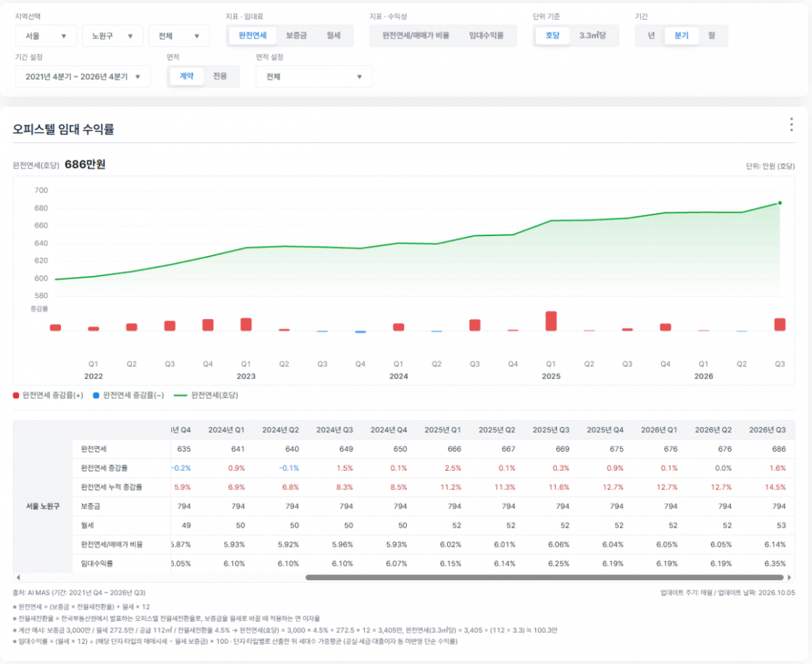This screenshot has width=812, height=664.
Task: Click the 2025년 Q1 column header
Action: click(x=443, y=429)
